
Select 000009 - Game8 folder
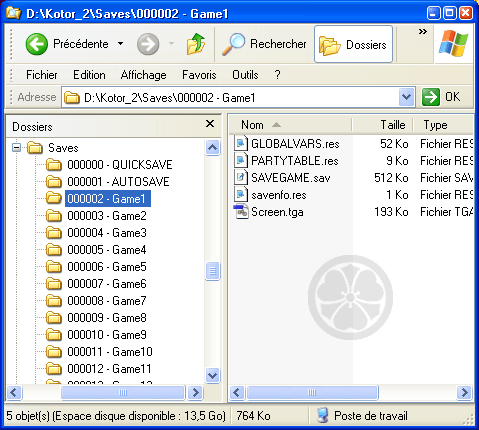point(107,318)
